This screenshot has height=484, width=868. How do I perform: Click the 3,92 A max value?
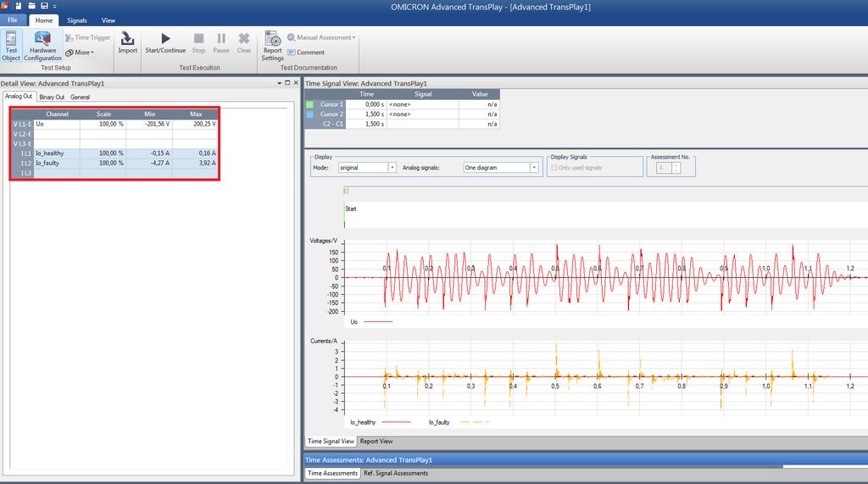196,164
